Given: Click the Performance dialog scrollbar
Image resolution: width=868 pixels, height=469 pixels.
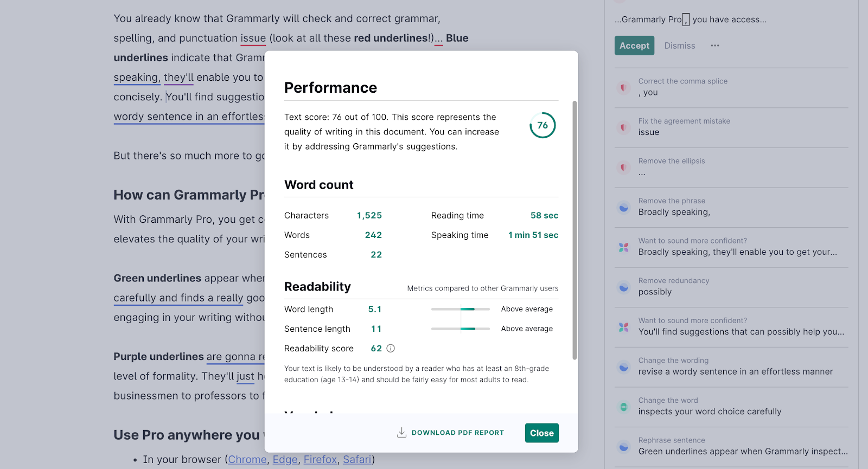Looking at the screenshot, I should [x=575, y=230].
